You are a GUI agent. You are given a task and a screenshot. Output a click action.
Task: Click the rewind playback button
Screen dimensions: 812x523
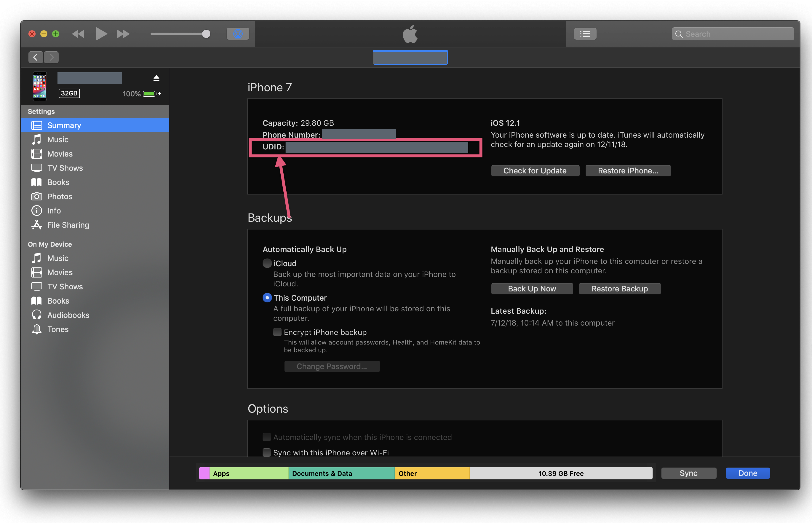click(78, 34)
